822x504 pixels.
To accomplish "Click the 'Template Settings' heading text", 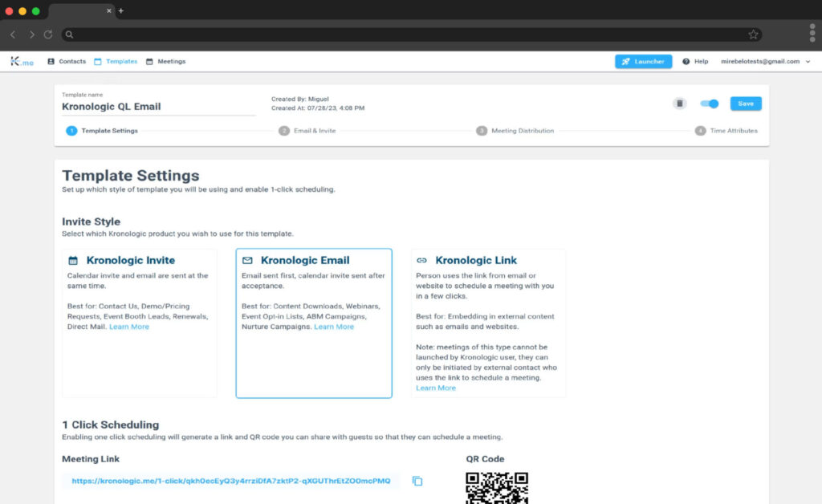I will [131, 176].
